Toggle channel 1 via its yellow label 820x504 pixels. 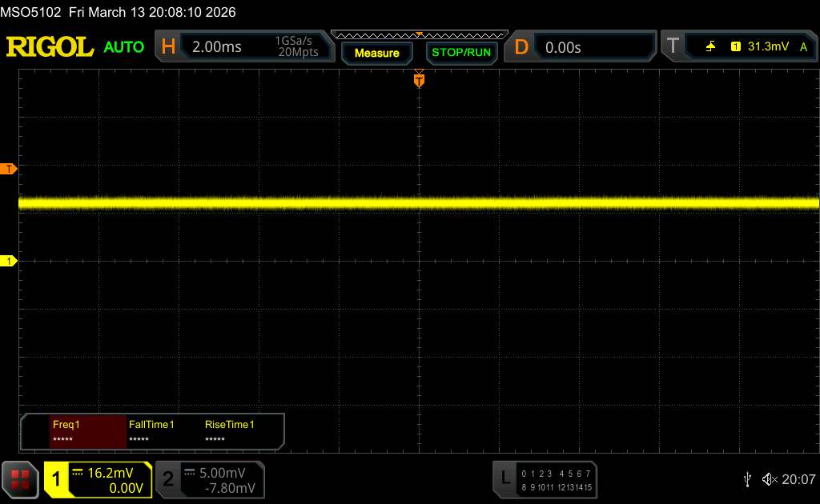(x=56, y=479)
